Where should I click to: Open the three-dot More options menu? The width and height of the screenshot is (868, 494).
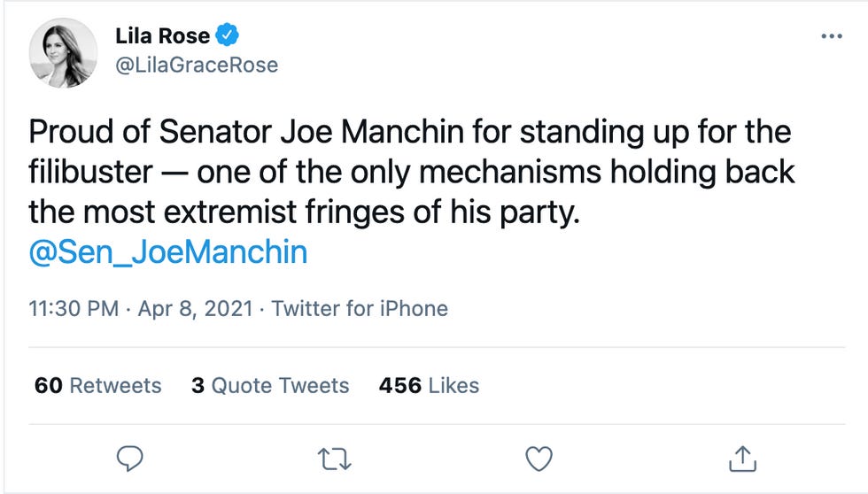831,36
